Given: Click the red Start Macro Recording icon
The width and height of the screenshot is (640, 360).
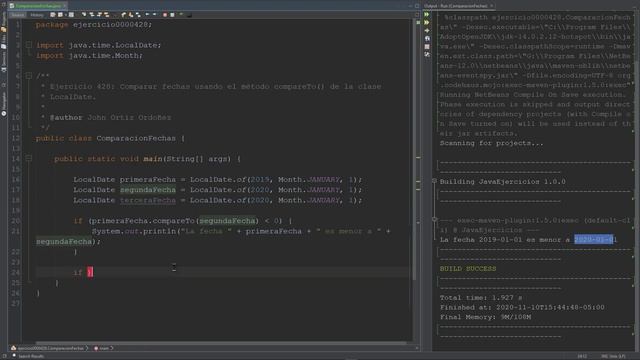Looking at the screenshot, I should tap(165, 15).
